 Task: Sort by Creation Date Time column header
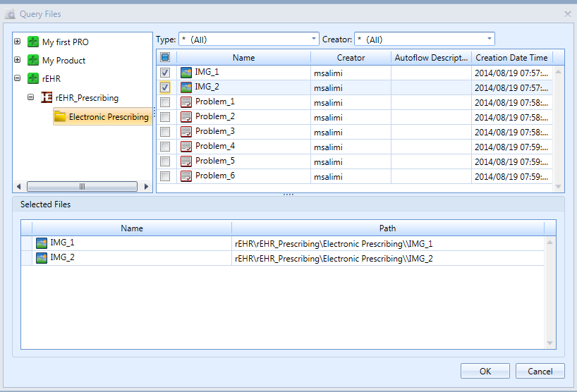(511, 58)
